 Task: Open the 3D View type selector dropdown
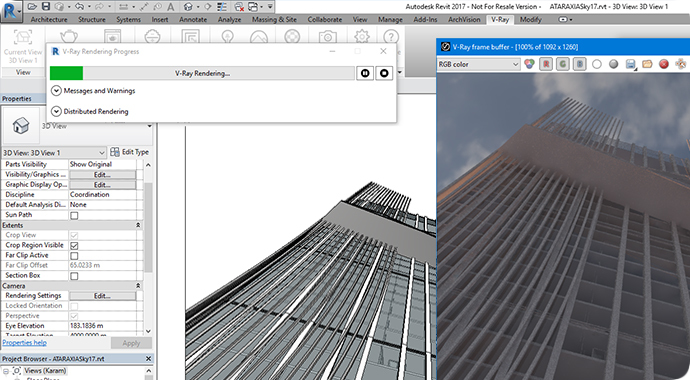150,126
